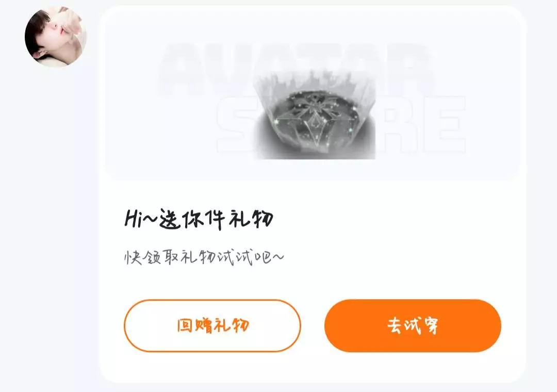This screenshot has width=557, height=392.
Task: Open the sender's round profile avatar
Action: click(x=55, y=37)
